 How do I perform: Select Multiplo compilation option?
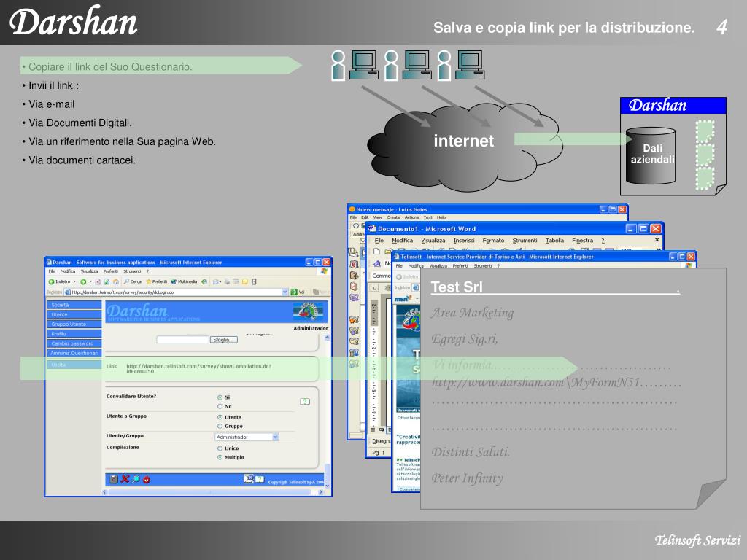coord(220,457)
